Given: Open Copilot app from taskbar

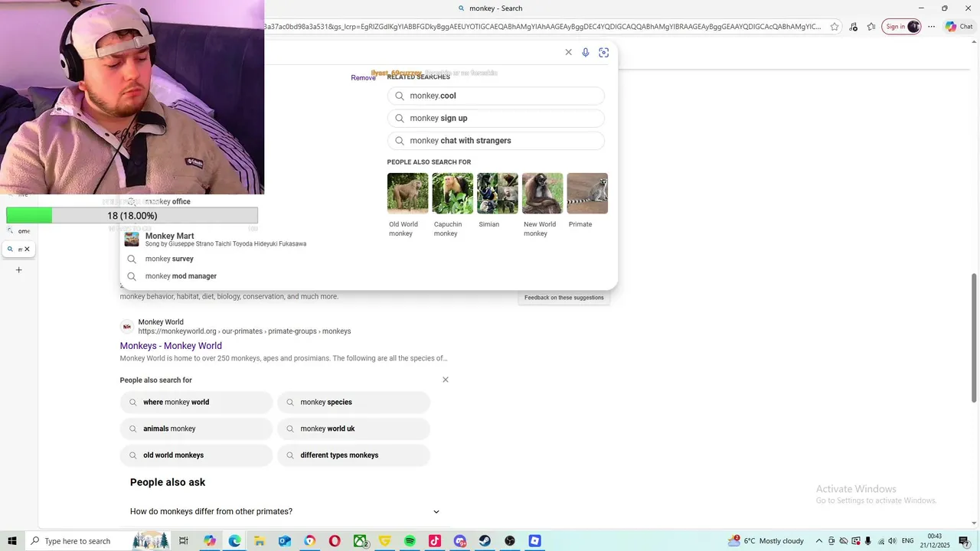Looking at the screenshot, I should (x=209, y=541).
